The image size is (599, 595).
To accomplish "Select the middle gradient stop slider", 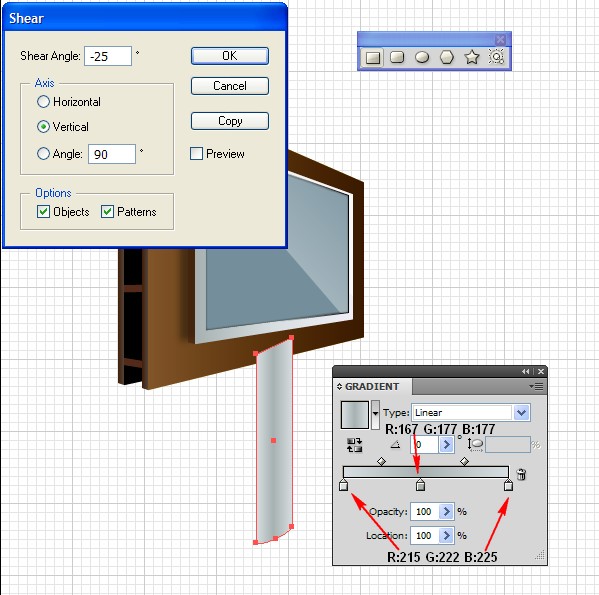I will 420,485.
